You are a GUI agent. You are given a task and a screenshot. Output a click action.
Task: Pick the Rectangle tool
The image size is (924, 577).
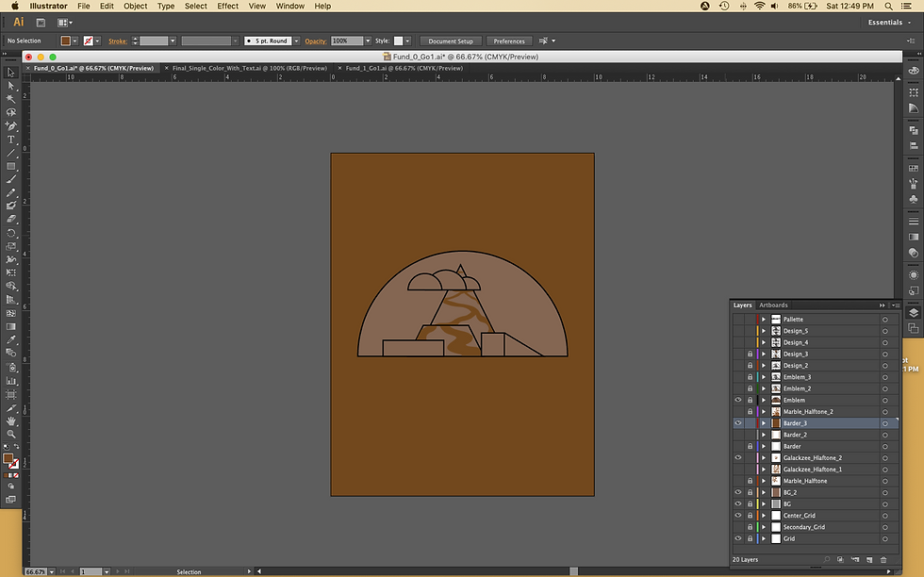coord(11,166)
